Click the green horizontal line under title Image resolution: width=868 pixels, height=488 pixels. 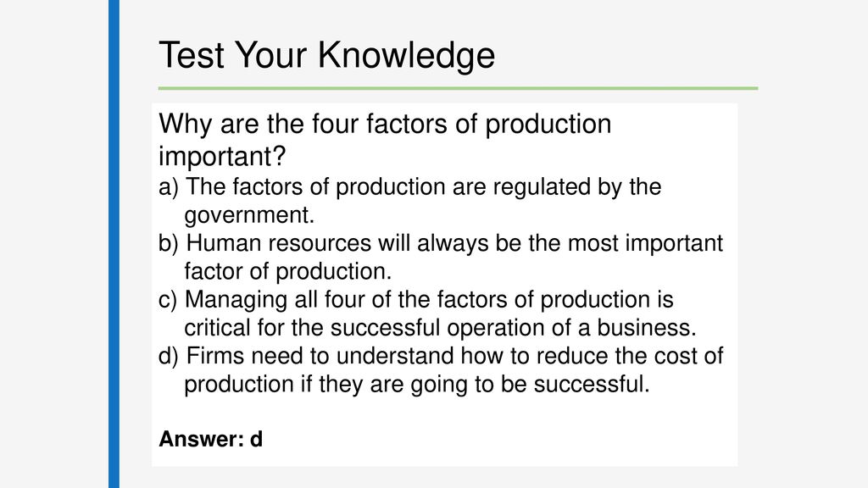[458, 88]
